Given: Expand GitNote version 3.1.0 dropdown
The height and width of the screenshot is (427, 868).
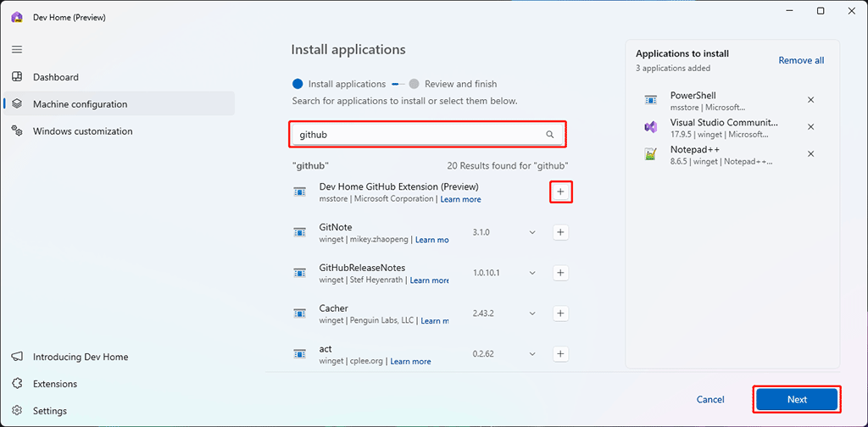Looking at the screenshot, I should pos(532,232).
